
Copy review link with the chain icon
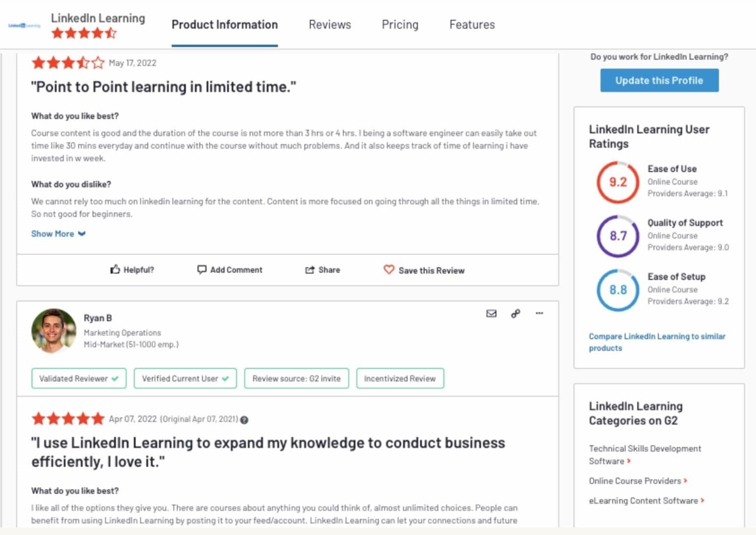(515, 314)
